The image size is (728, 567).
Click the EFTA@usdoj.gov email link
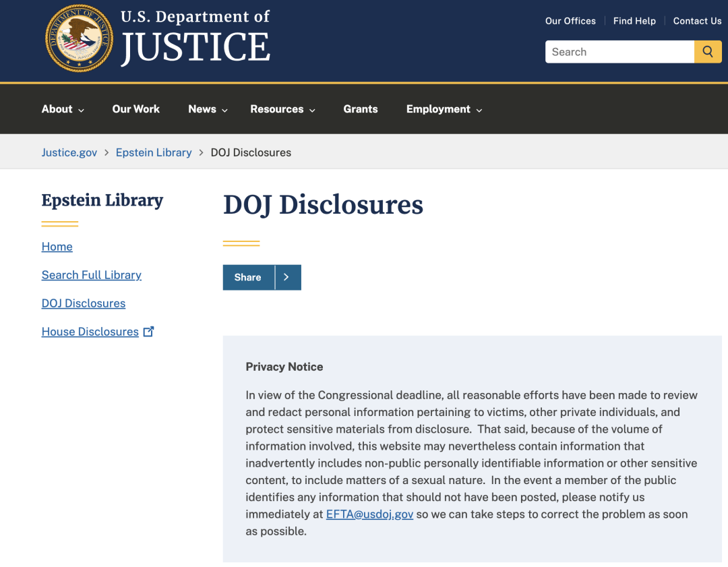pyautogui.click(x=369, y=514)
